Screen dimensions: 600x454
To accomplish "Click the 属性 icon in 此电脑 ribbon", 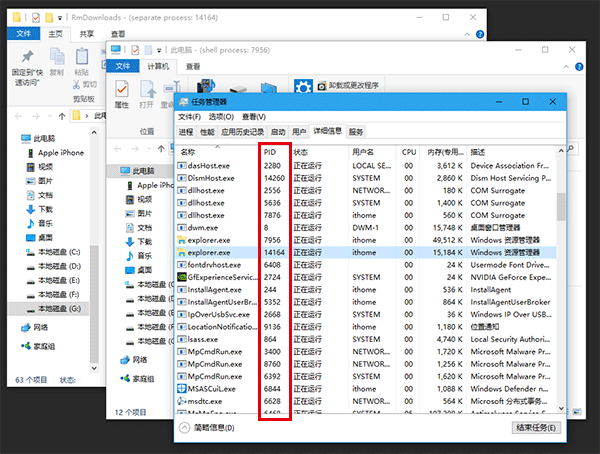I will 122,89.
